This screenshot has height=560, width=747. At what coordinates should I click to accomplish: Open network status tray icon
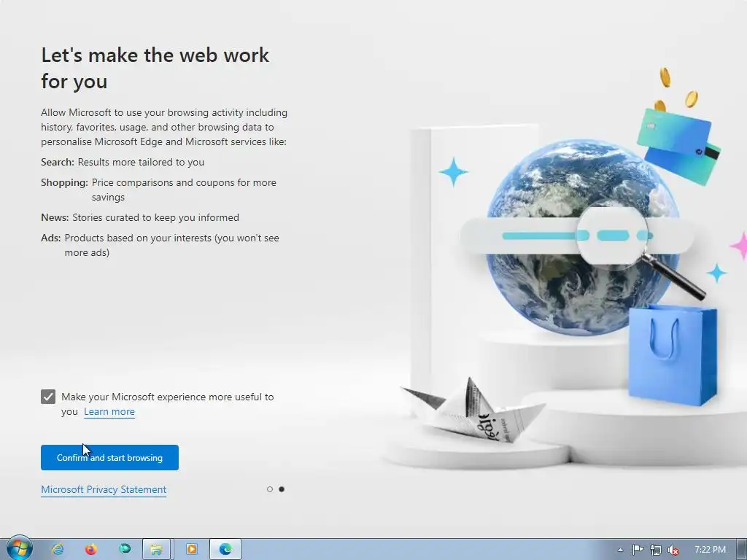(656, 550)
